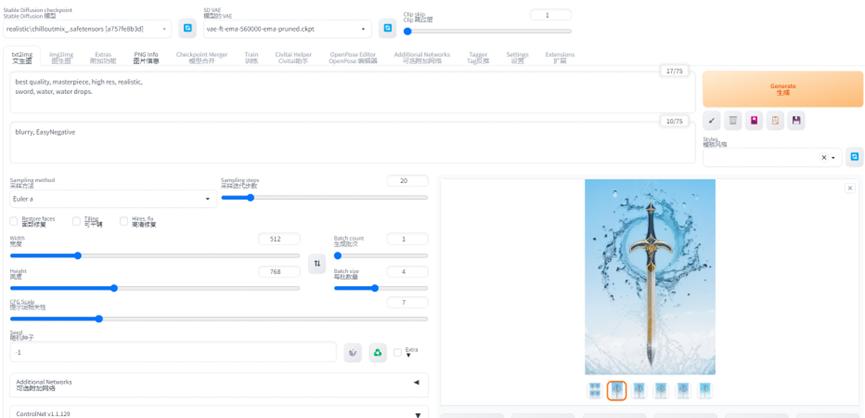Clear the selected style with the X

pyautogui.click(x=824, y=157)
